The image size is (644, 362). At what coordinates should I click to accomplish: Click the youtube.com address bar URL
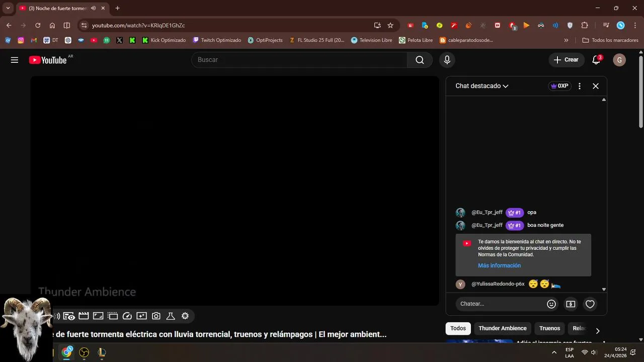click(x=138, y=25)
